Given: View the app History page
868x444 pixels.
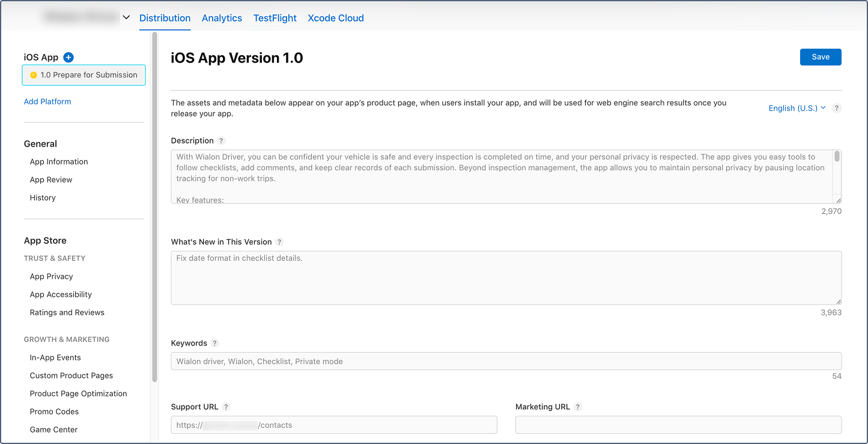Looking at the screenshot, I should tap(43, 198).
